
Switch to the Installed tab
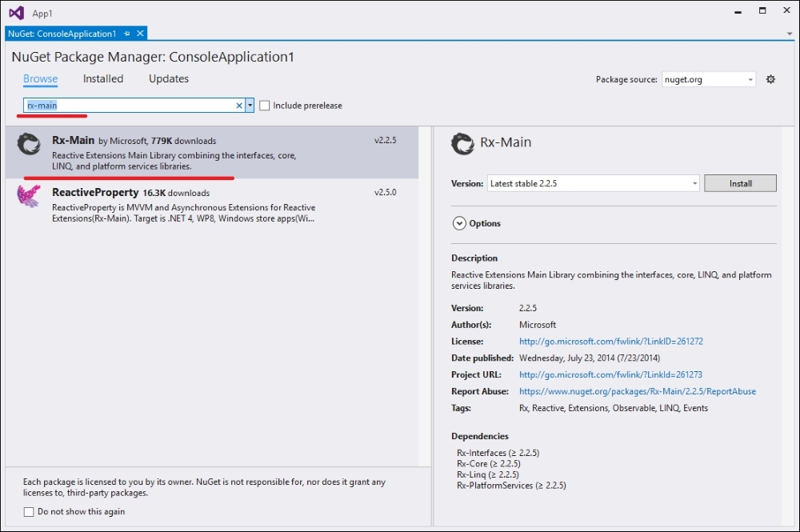(x=103, y=79)
